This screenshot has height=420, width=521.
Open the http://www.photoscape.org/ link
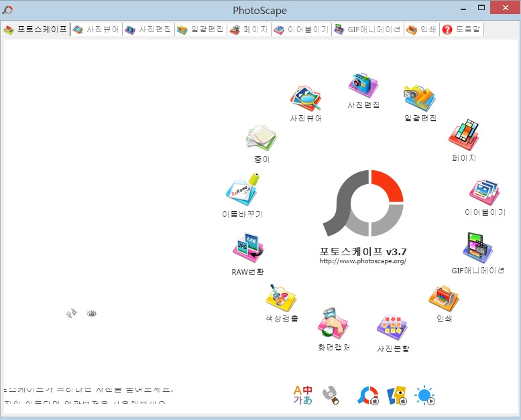363,261
